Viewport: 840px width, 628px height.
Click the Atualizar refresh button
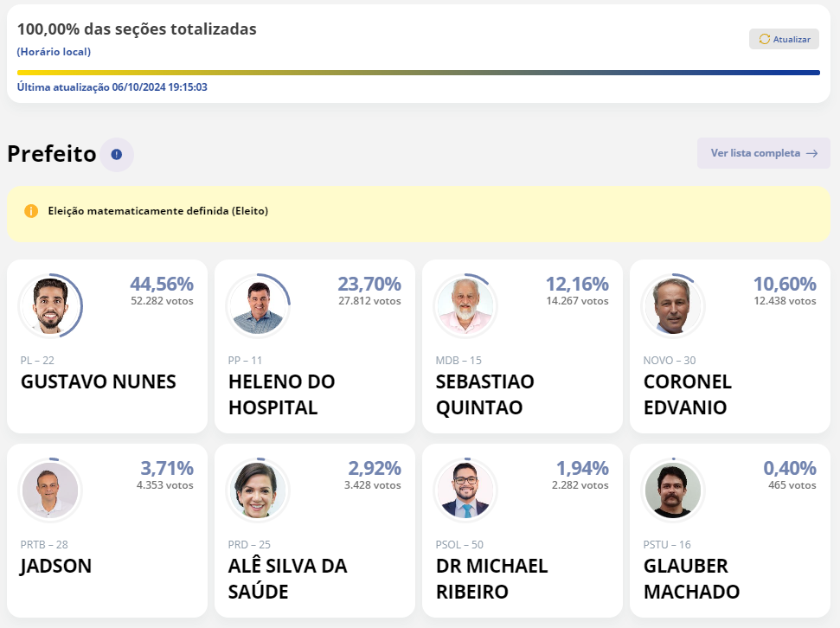click(784, 39)
